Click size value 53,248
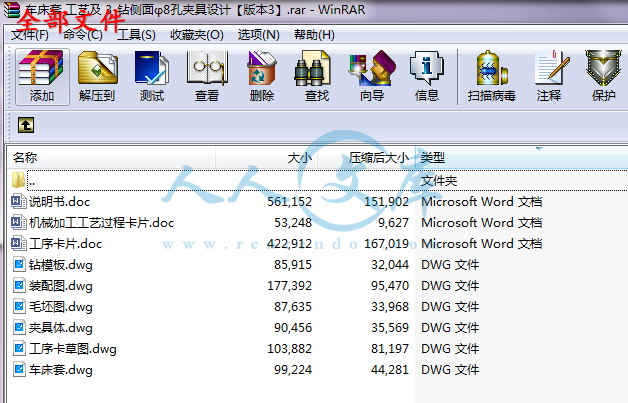 click(x=293, y=223)
